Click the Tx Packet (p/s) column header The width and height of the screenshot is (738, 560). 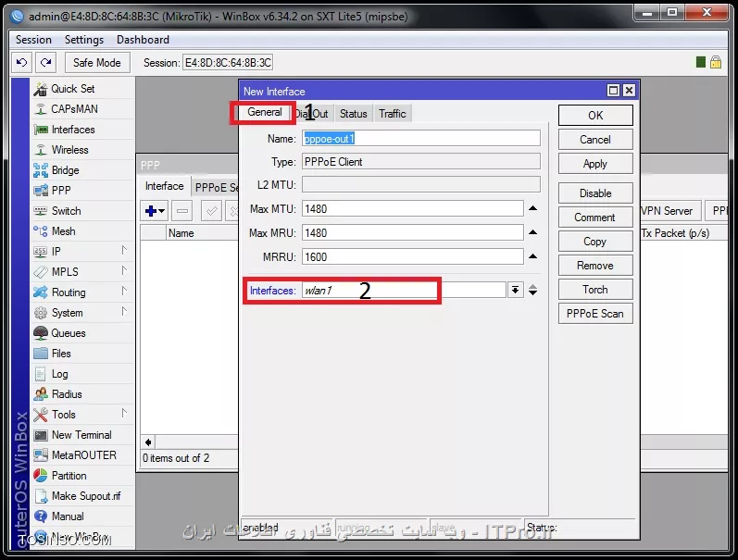coord(683,233)
